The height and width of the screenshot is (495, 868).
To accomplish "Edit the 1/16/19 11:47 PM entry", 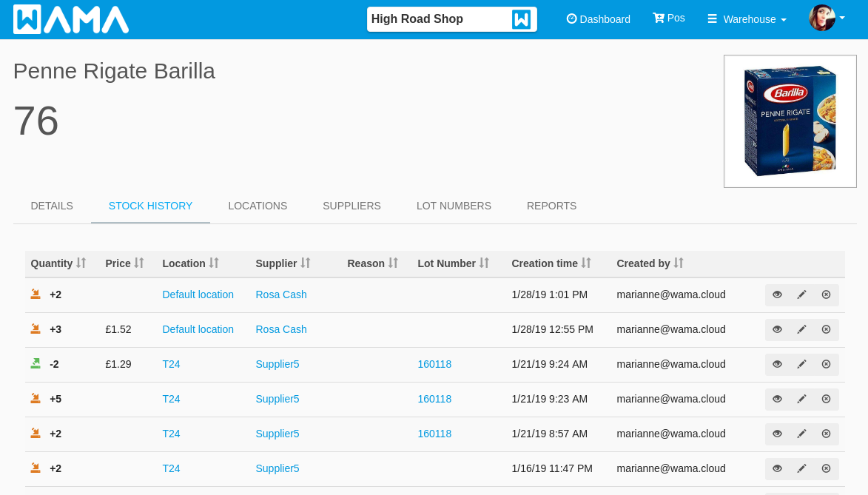I will 801,468.
